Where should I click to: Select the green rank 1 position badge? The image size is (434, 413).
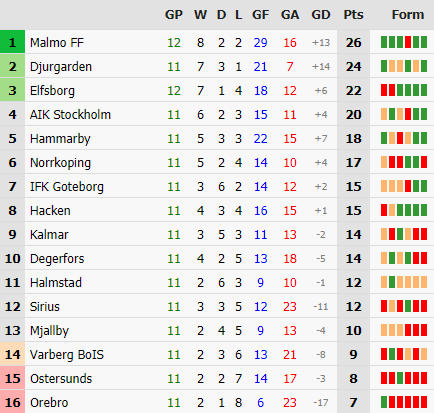pyautogui.click(x=12, y=42)
